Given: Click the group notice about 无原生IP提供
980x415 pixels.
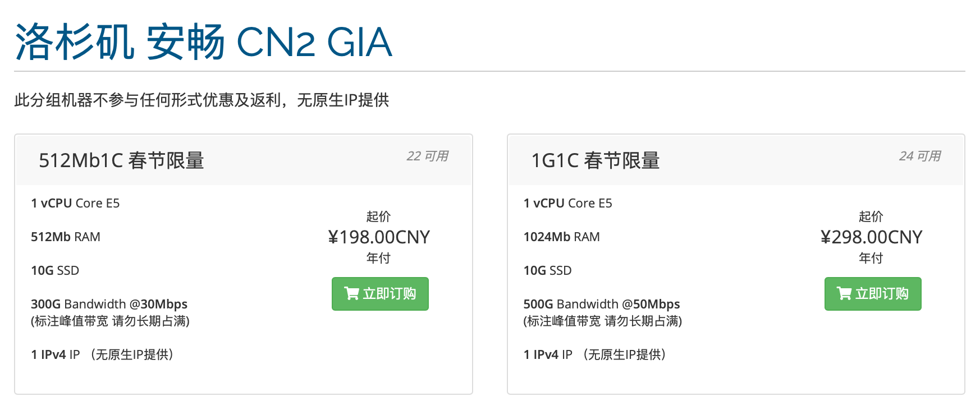Looking at the screenshot, I should [202, 100].
